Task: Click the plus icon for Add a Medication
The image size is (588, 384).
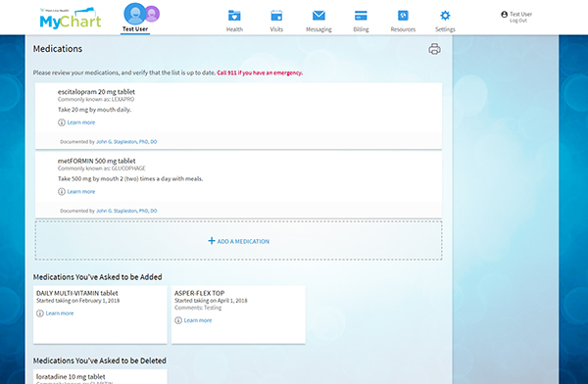Action: pos(212,241)
